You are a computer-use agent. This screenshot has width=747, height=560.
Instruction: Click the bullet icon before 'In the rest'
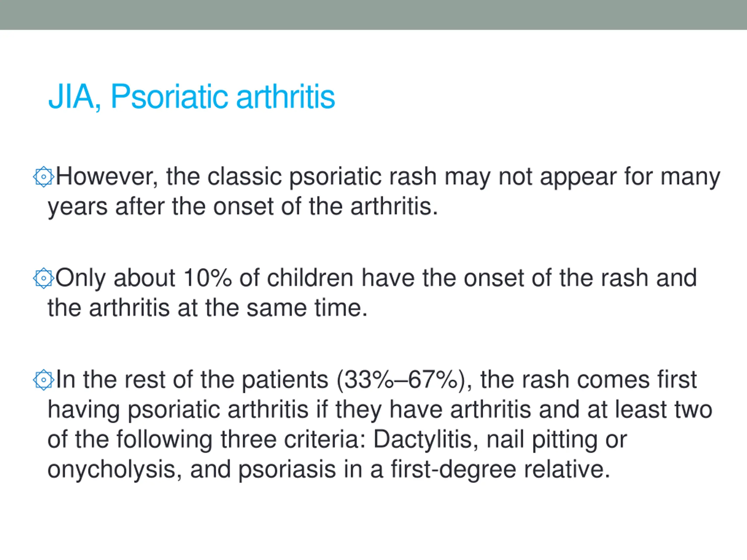click(x=43, y=380)
